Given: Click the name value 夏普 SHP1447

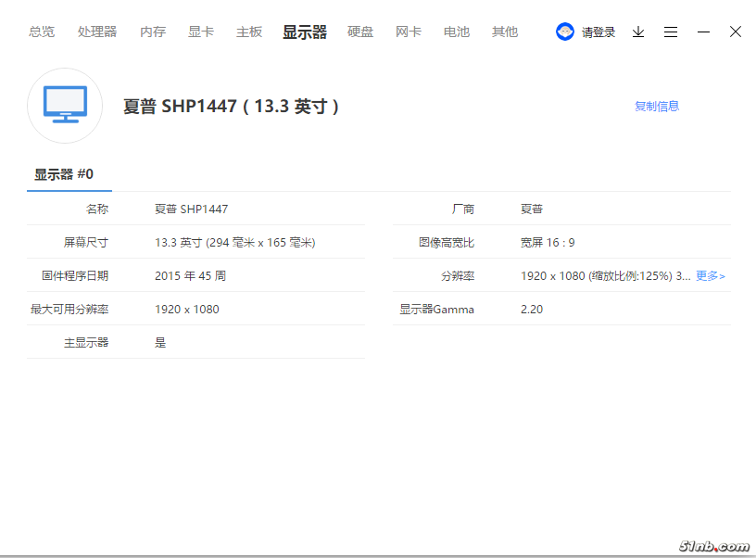Looking at the screenshot, I should 192,209.
